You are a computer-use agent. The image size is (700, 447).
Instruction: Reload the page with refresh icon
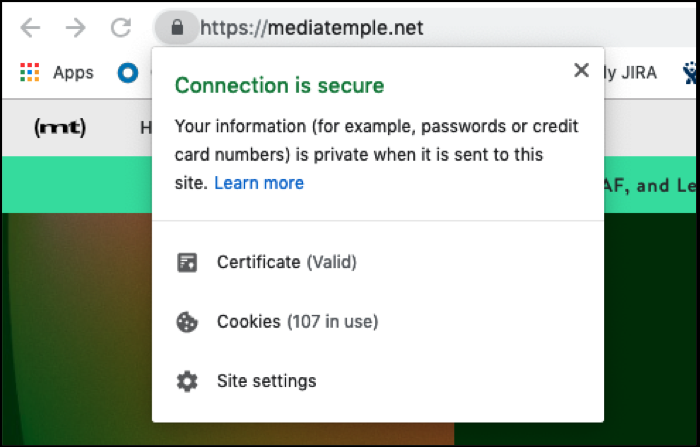tap(121, 28)
